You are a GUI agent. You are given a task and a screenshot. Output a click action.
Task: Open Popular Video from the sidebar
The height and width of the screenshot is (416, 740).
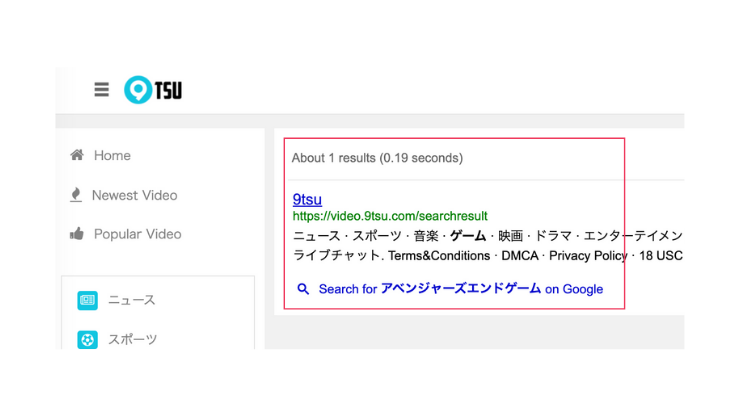tap(137, 234)
